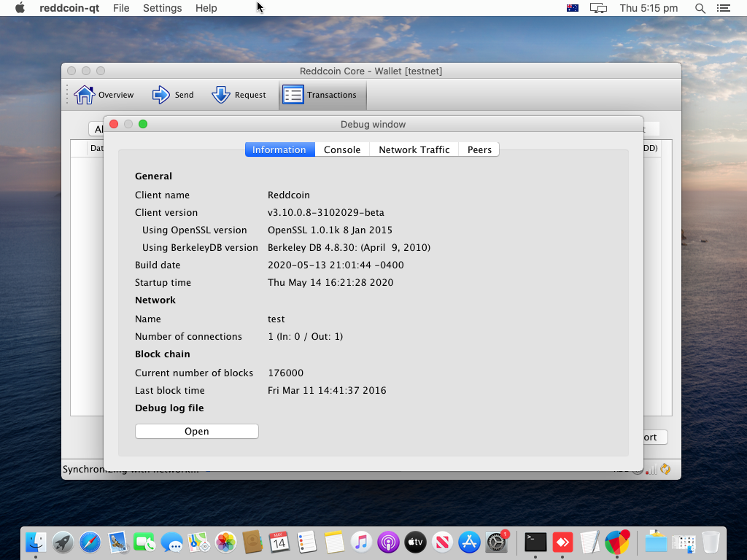Click the network connections signal icon
Image resolution: width=747 pixels, height=560 pixels.
651,470
